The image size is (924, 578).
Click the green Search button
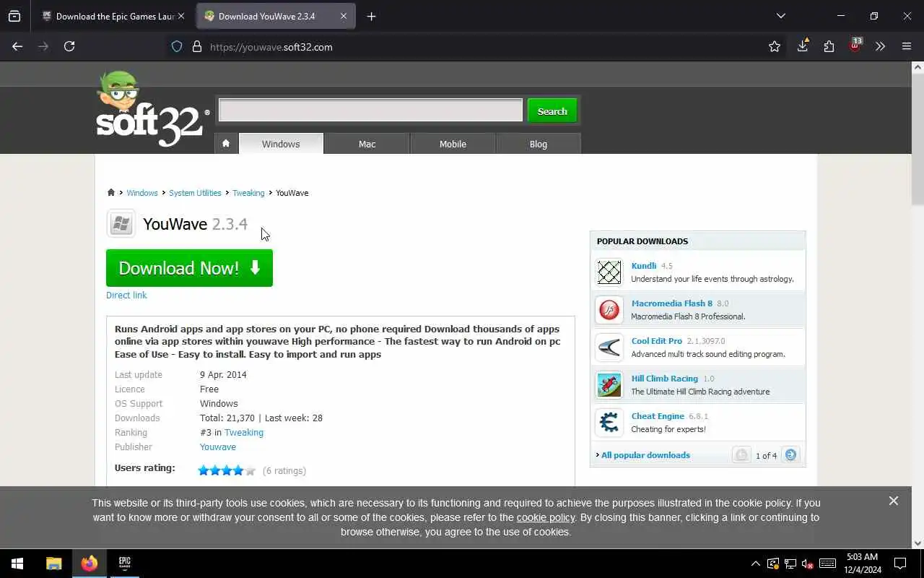[x=552, y=111]
